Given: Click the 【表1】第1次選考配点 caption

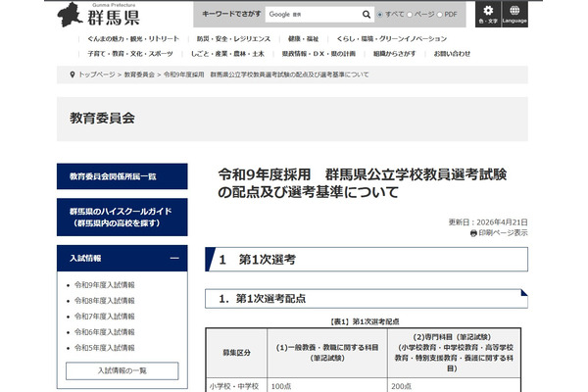Looking at the screenshot, I should [x=365, y=321].
